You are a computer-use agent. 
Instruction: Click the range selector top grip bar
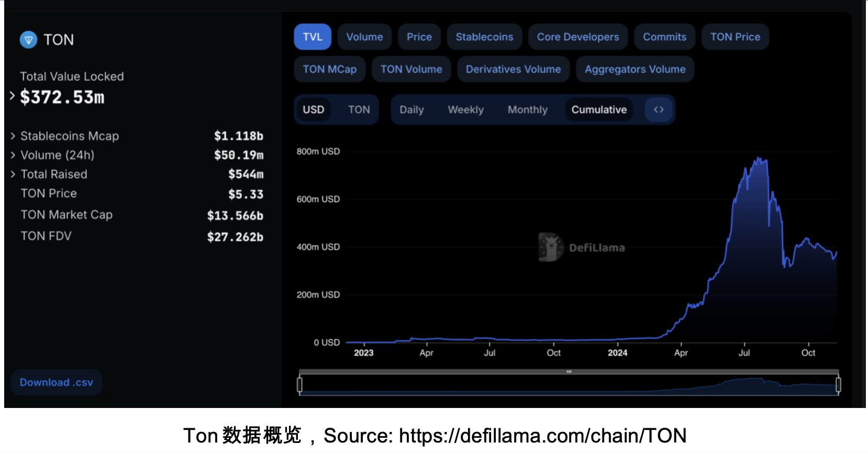(569, 372)
